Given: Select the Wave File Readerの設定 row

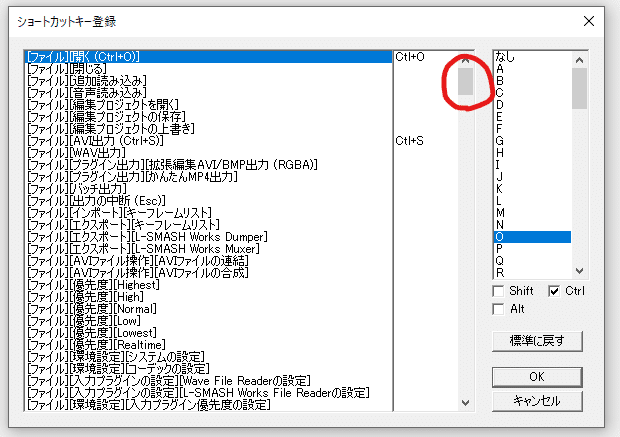Looking at the screenshot, I should 208,381.
